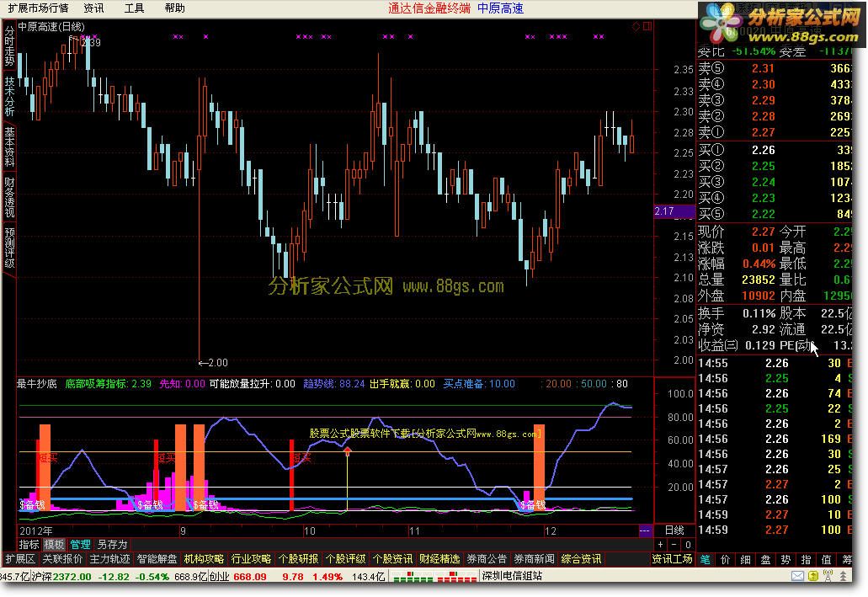Open the 机构攻略 tab
868x597 pixels.
coord(205,559)
